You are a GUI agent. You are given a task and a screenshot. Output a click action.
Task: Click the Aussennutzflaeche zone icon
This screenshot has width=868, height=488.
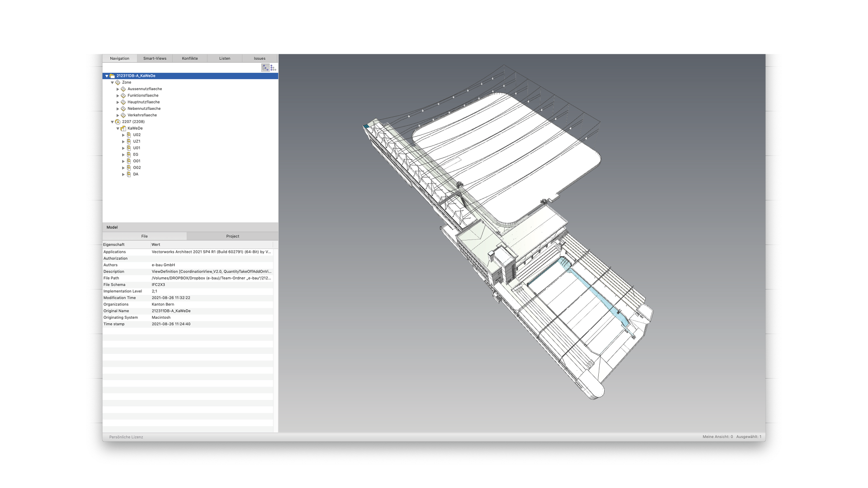(x=123, y=89)
